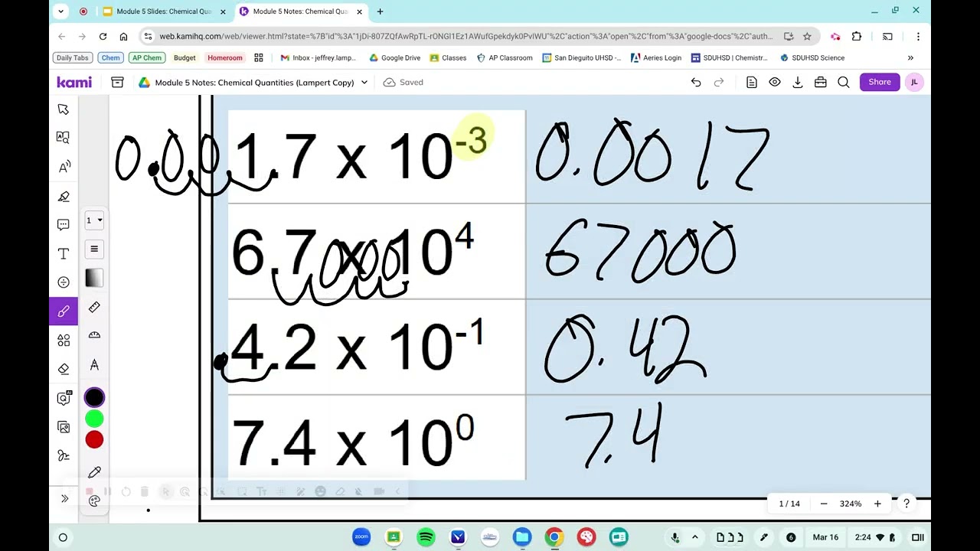Pick the Text Box tool
Screen dimensions: 980x551
[x=64, y=253]
